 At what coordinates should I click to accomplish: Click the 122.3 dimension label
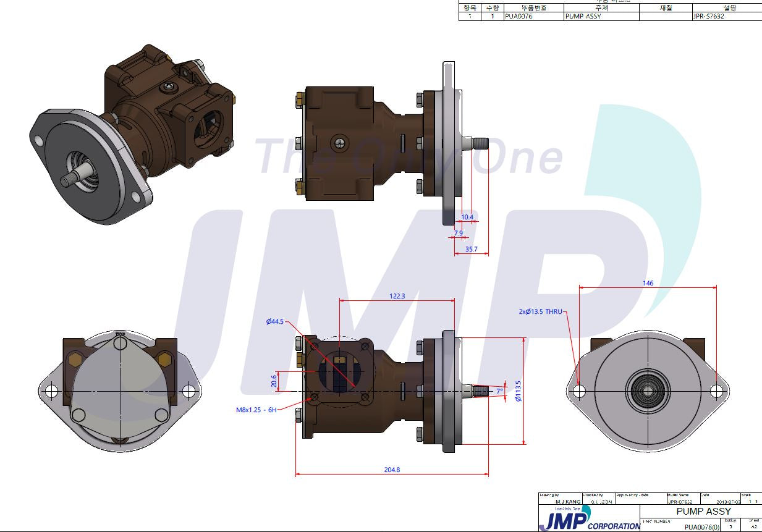(x=398, y=297)
